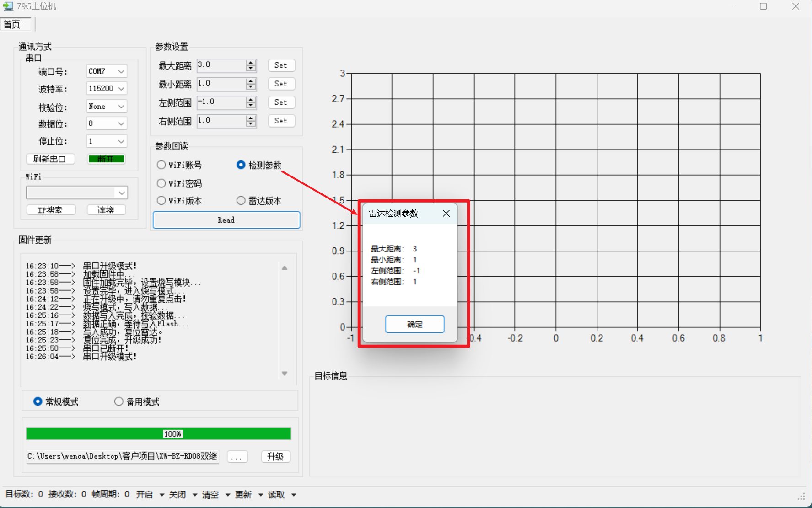Increase 最大距离 with the up arrow
This screenshot has width=812, height=508.
tap(251, 63)
